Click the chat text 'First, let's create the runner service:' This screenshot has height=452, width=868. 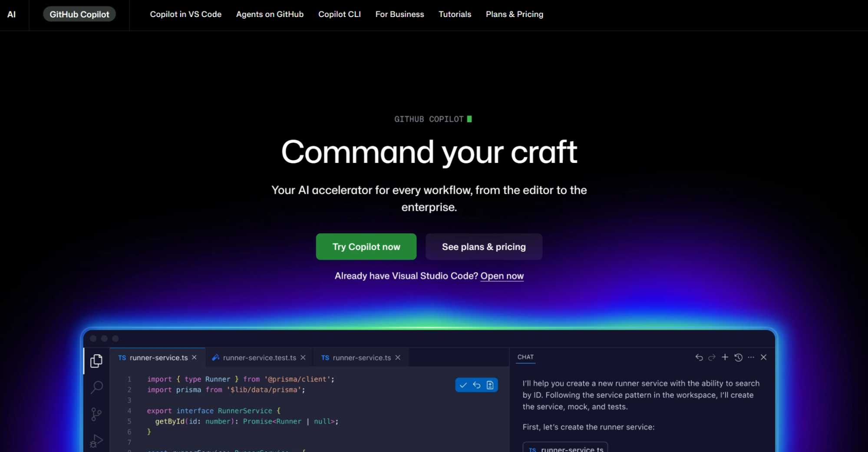[x=588, y=427]
